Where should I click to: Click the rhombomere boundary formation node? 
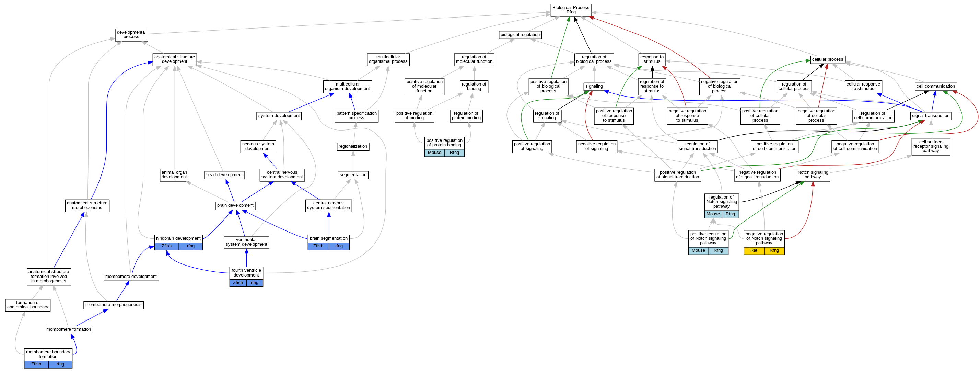tap(48, 354)
